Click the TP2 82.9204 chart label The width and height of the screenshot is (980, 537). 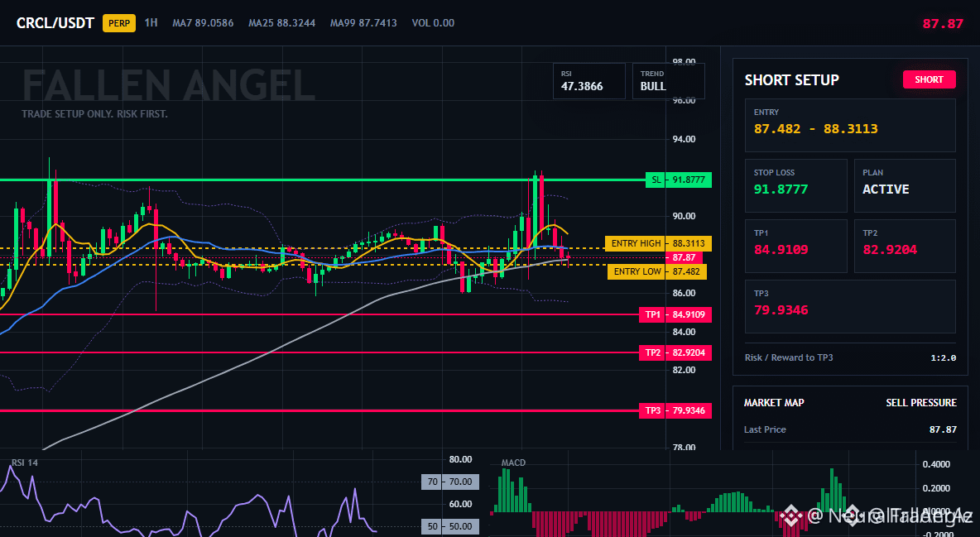pyautogui.click(x=675, y=352)
